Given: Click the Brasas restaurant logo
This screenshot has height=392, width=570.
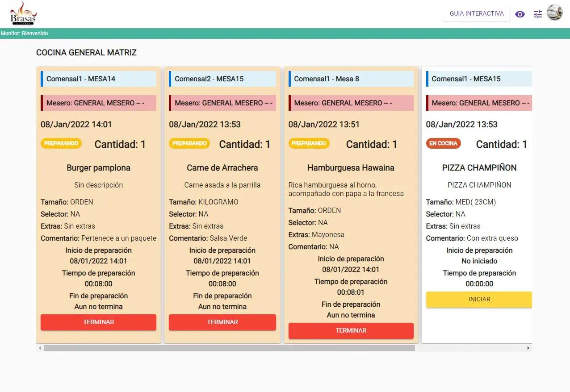Looking at the screenshot, I should point(23,14).
